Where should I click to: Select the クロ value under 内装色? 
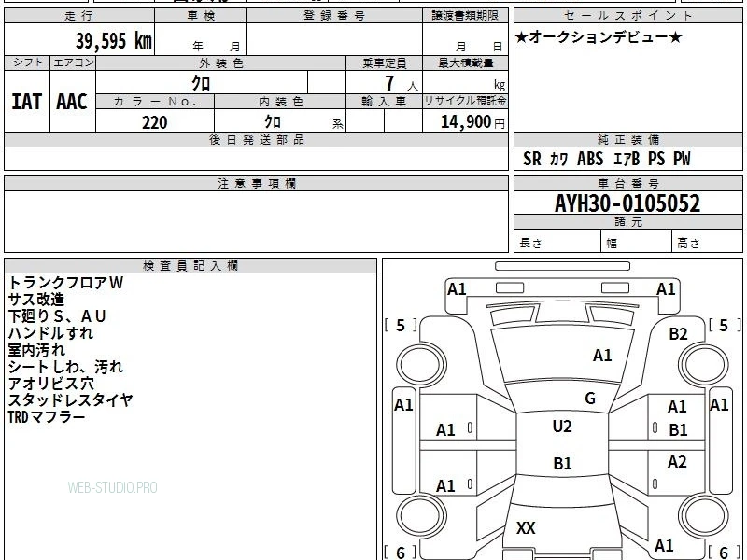point(273,122)
